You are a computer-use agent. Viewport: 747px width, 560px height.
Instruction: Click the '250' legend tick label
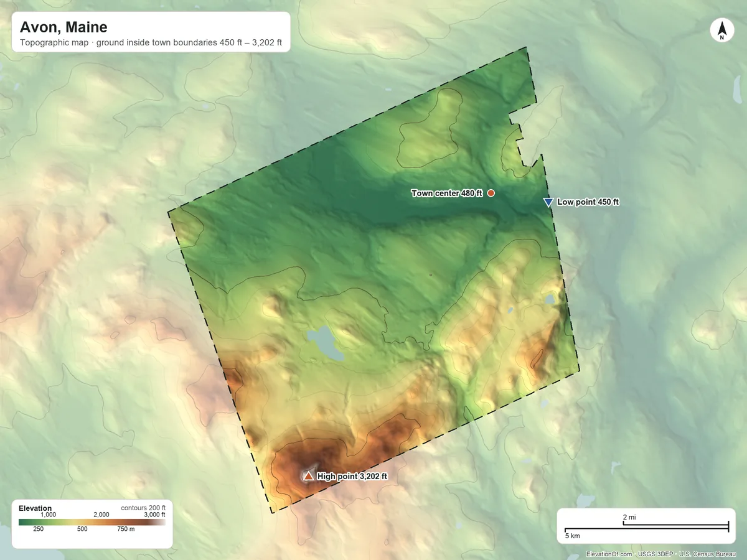[x=38, y=530]
